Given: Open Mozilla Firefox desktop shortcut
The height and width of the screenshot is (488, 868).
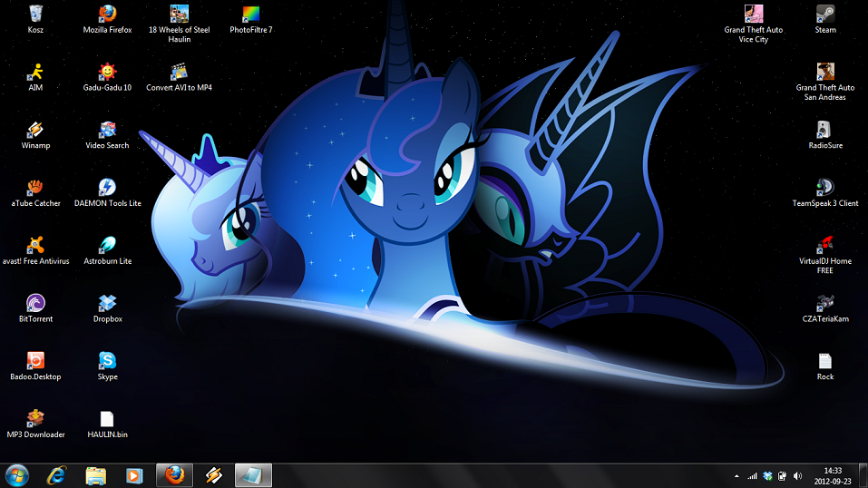Looking at the screenshot, I should [x=107, y=15].
